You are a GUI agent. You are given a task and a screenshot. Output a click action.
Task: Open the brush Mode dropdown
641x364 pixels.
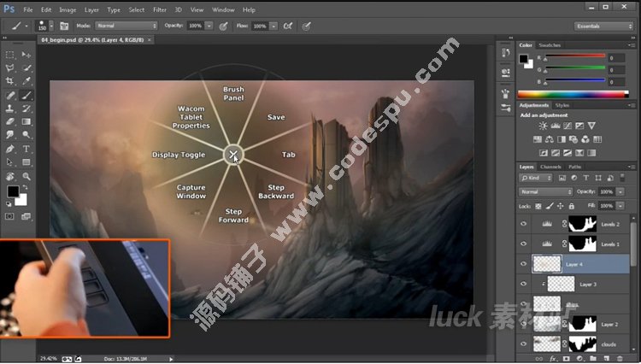[x=126, y=26]
